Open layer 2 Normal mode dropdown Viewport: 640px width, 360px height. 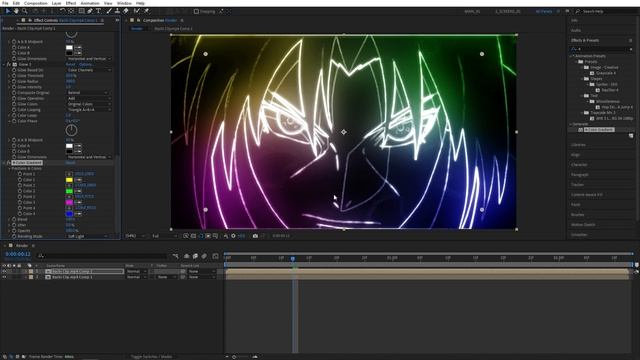coord(135,277)
